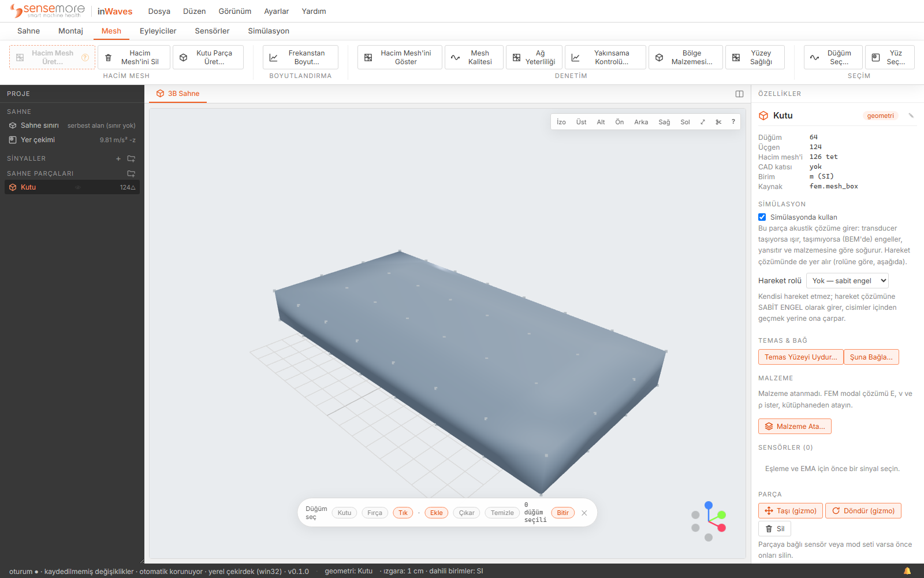
Task: Click the blue axis of orientation gizmo
Action: pos(709,505)
